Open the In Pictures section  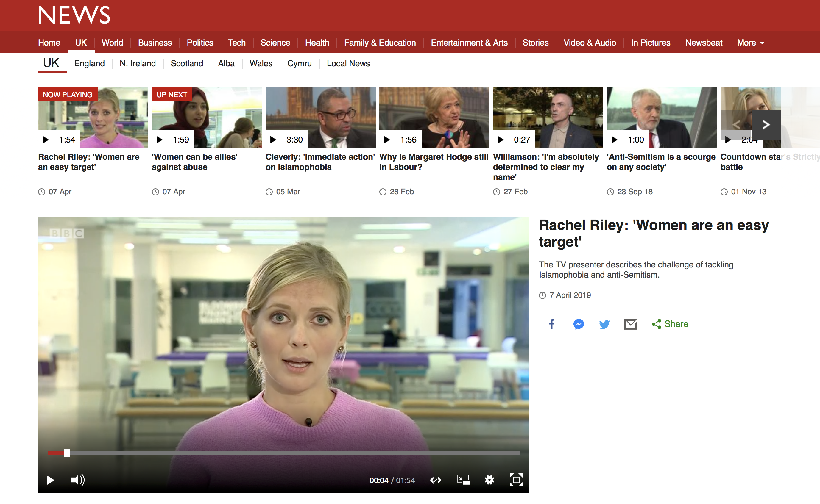651,43
